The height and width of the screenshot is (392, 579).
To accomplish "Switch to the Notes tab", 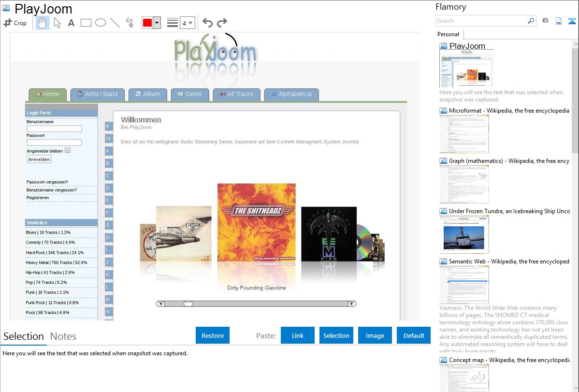I will click(x=63, y=336).
